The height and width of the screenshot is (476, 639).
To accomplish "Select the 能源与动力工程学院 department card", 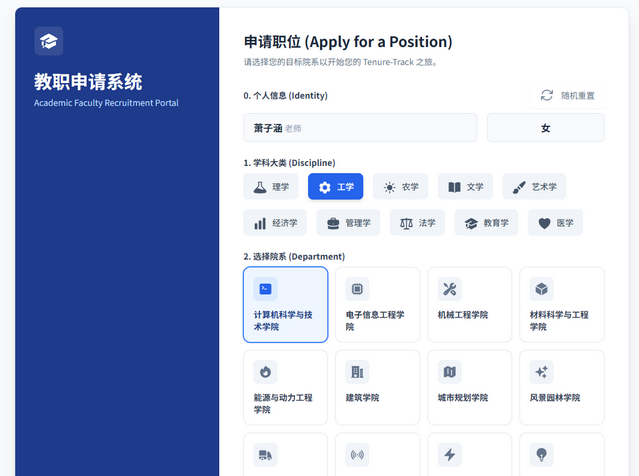I will pos(286,387).
